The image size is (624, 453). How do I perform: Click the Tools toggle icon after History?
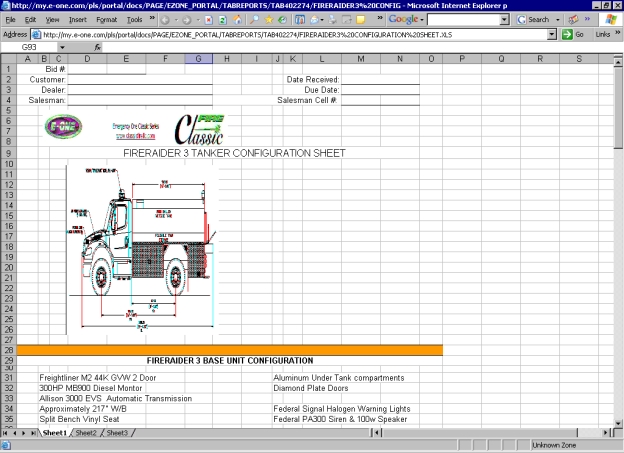click(x=300, y=20)
